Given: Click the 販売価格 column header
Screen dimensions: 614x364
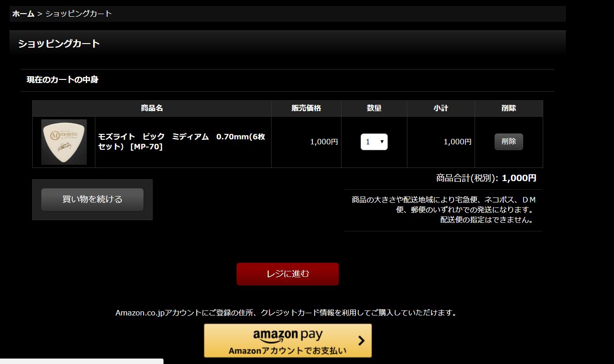Looking at the screenshot, I should (306, 108).
